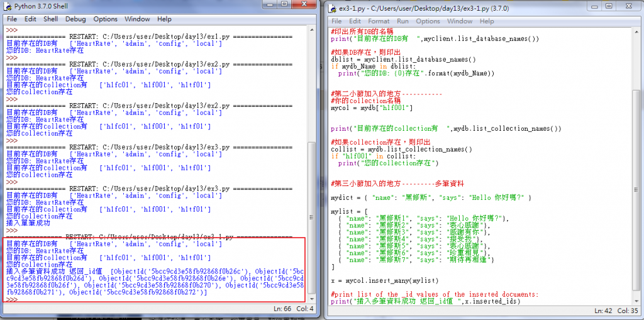The image size is (644, 320).
Task: Open Window menu in ex3-1.py editor
Action: (460, 21)
